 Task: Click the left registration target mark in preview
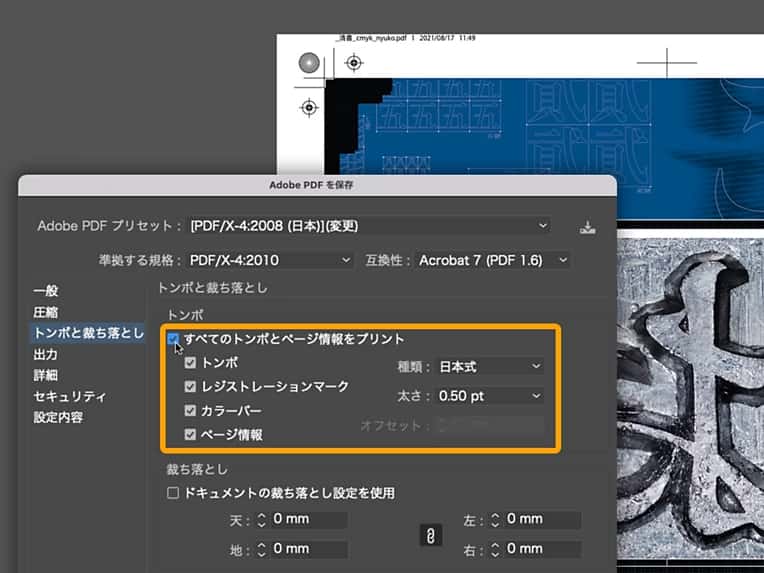(309, 107)
